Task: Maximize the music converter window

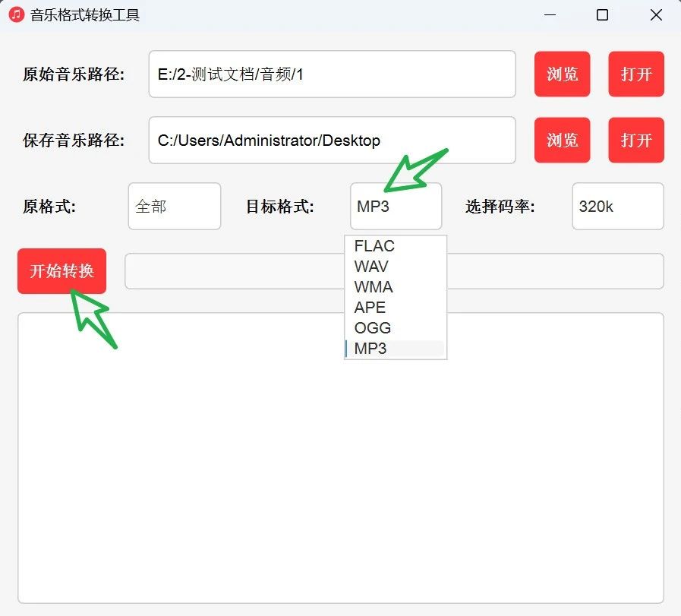Action: (x=602, y=14)
